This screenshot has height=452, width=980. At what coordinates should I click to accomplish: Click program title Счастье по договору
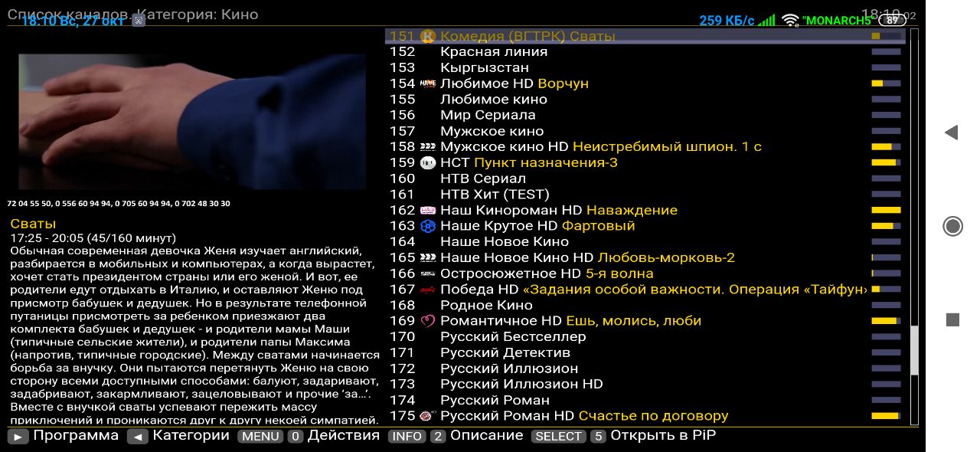point(653,416)
